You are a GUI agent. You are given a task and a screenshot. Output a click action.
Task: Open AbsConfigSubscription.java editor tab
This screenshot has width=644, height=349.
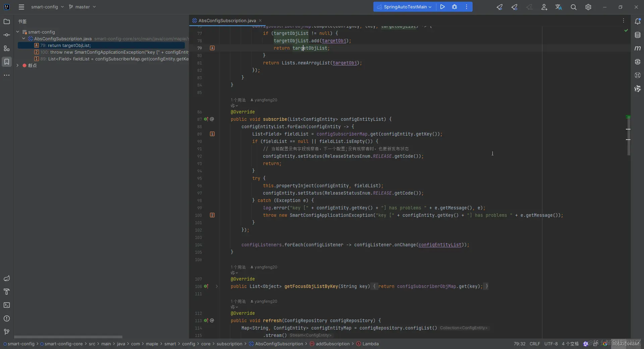[x=227, y=20]
